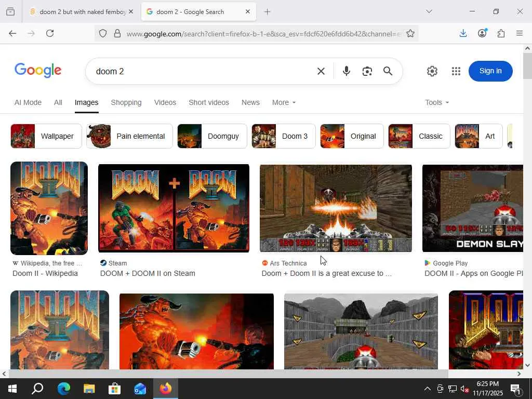The image size is (532, 399).
Task: Select the Pain elemental filter chip
Action: click(x=129, y=136)
